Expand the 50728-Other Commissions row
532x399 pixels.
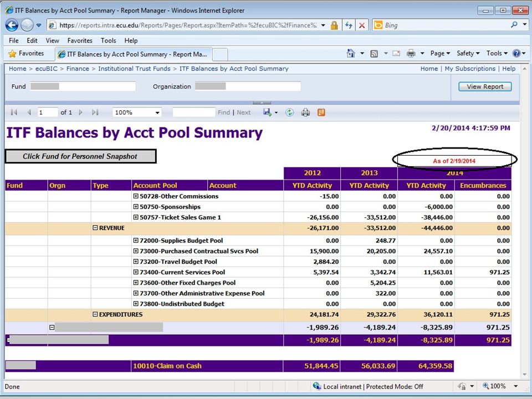[x=136, y=196]
